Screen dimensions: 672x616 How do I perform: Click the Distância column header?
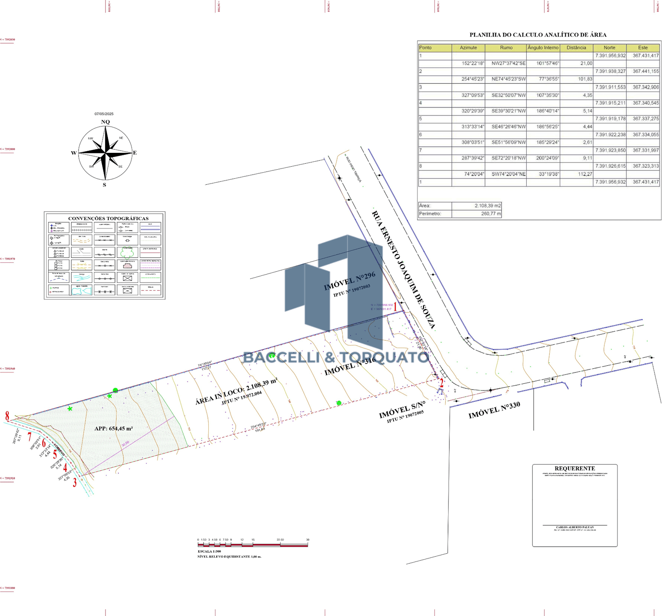[576, 48]
